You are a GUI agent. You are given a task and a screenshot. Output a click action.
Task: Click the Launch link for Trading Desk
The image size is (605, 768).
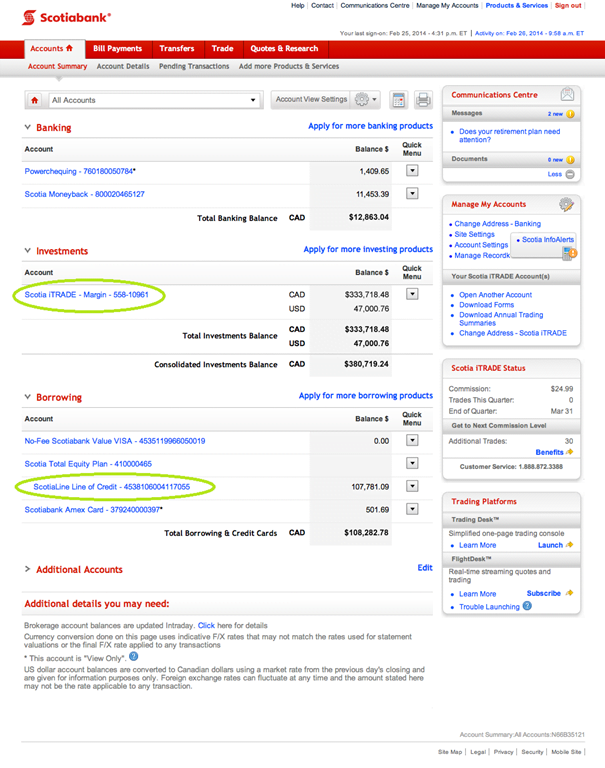[x=551, y=545]
